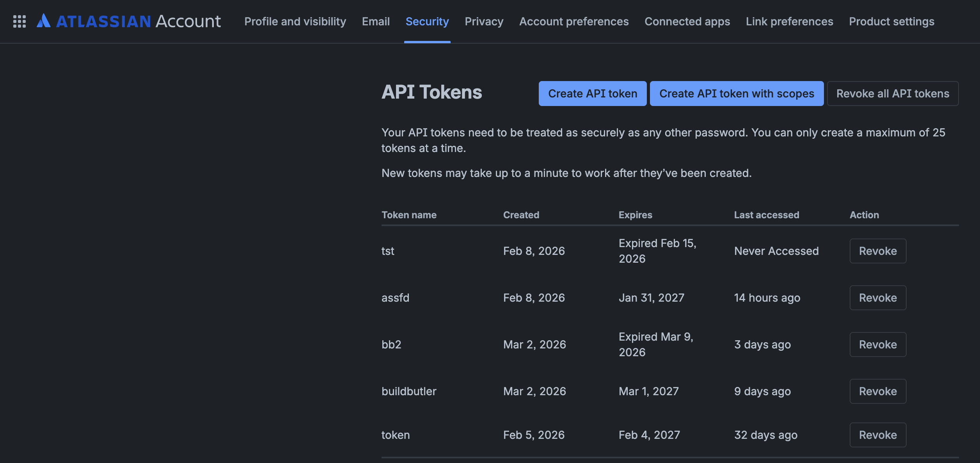Sort table by Token name column
Screen dimensions: 980x463
coord(409,215)
